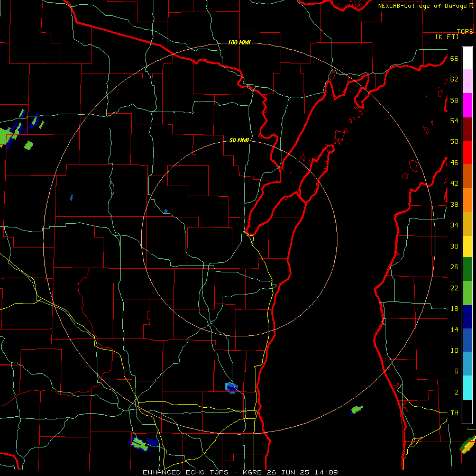This screenshot has width=476, height=476.
Task: Select the dark orange legend swatch
Action: pyautogui.click(x=467, y=176)
